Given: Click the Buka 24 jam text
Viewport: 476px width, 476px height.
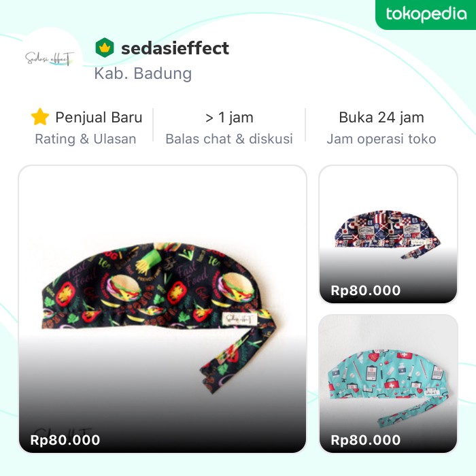Looking at the screenshot, I should coord(381,117).
